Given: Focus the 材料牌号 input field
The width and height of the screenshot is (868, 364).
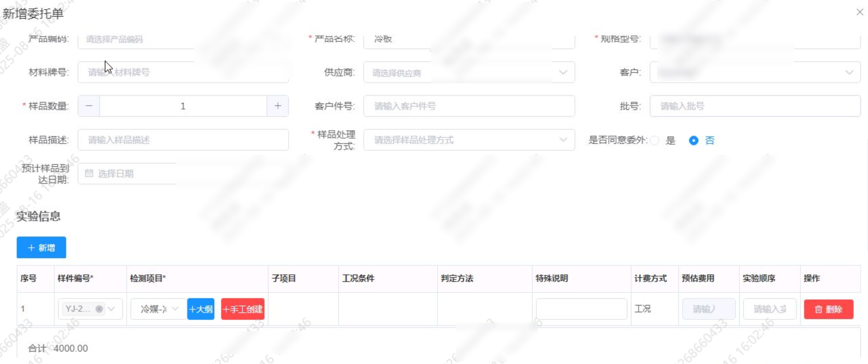Looking at the screenshot, I should 183,72.
